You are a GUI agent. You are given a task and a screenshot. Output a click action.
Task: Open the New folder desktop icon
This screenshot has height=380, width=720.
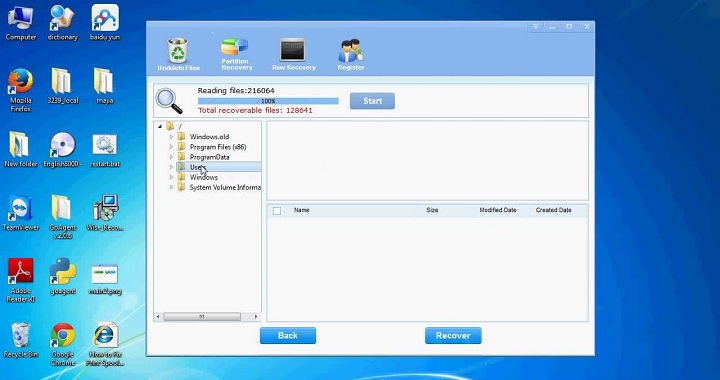point(20,150)
